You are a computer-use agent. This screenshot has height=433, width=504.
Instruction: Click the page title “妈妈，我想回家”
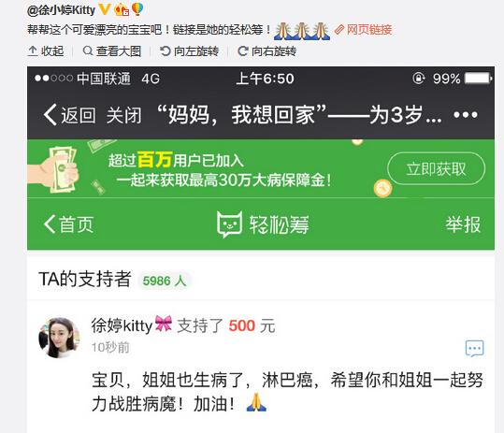click(x=241, y=114)
